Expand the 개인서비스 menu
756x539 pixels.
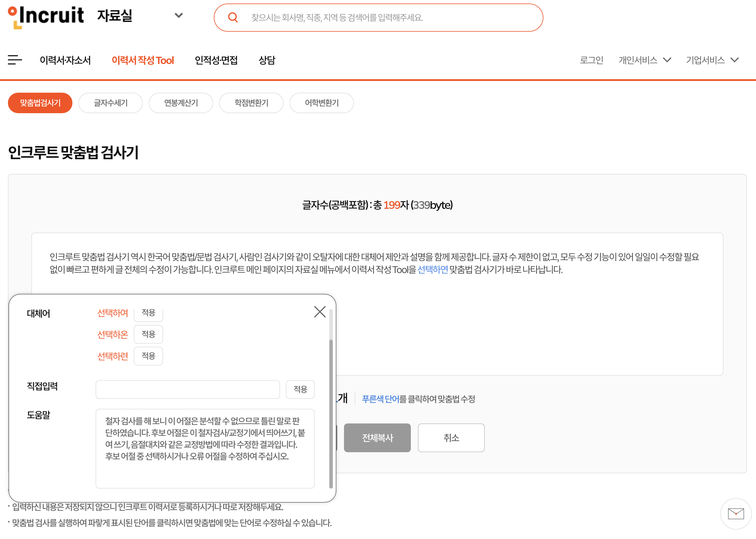(x=645, y=60)
